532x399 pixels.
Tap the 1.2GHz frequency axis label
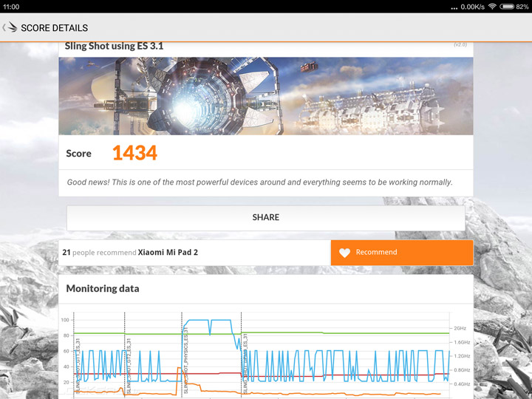click(x=462, y=356)
